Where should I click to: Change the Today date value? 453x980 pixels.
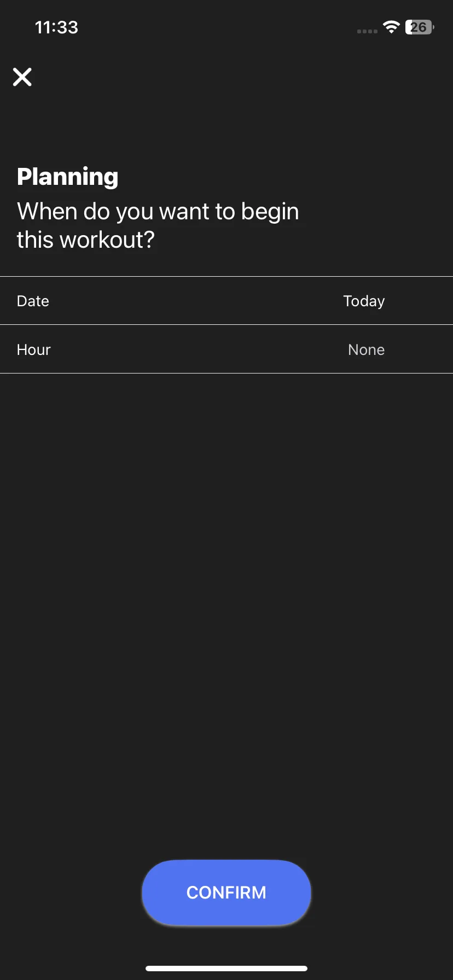[x=364, y=301]
